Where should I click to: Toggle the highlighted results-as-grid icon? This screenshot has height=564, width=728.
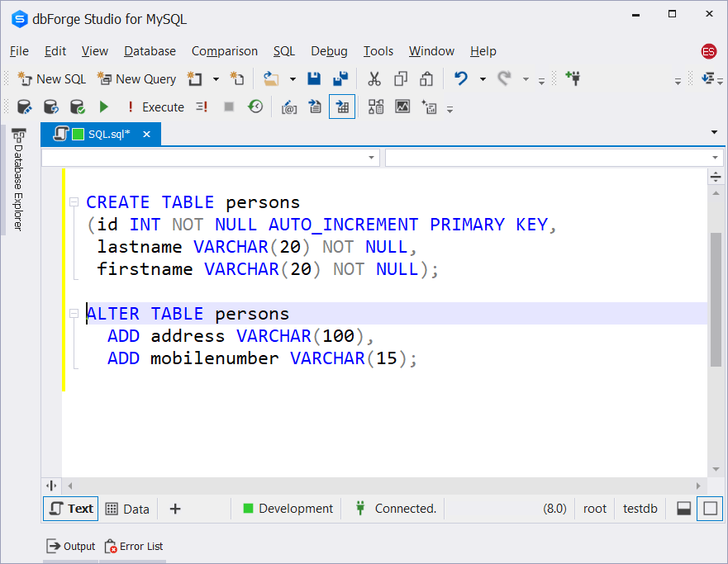(x=342, y=107)
